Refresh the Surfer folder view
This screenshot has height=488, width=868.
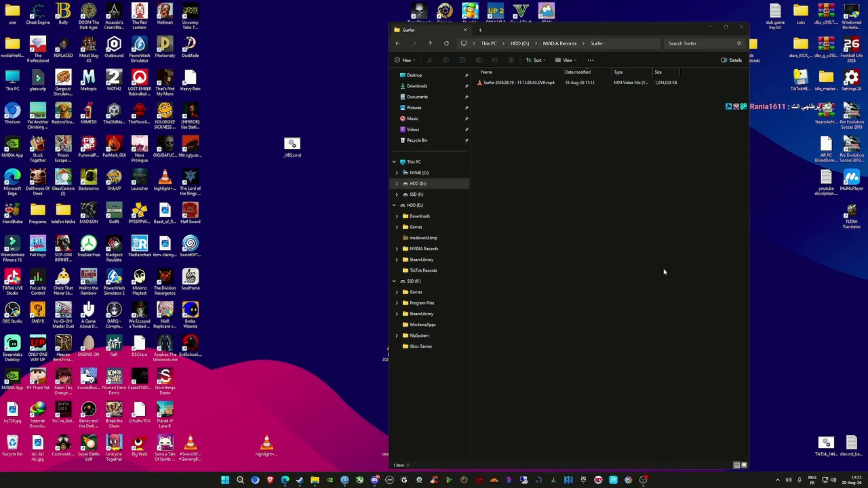tap(446, 43)
